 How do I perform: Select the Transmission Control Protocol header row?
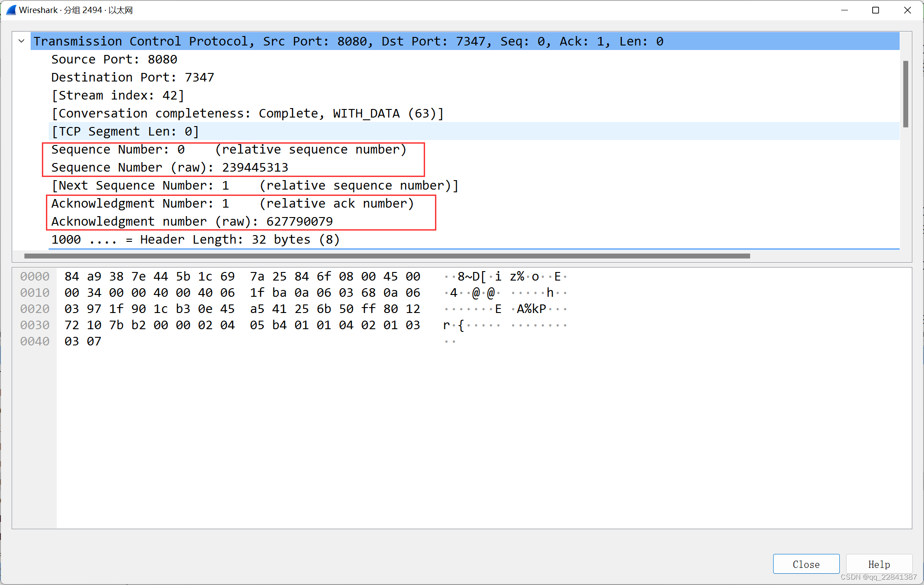tap(465, 41)
